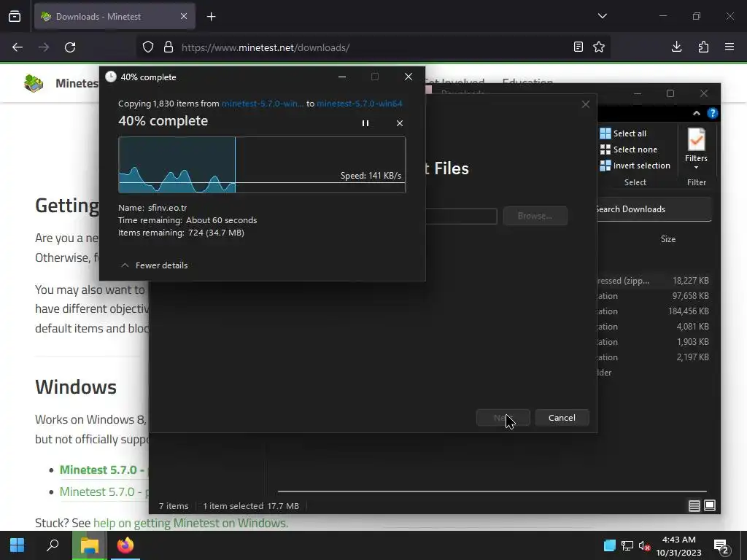The width and height of the screenshot is (747, 560).
Task: Bookmark this page with the star
Action: (x=599, y=47)
